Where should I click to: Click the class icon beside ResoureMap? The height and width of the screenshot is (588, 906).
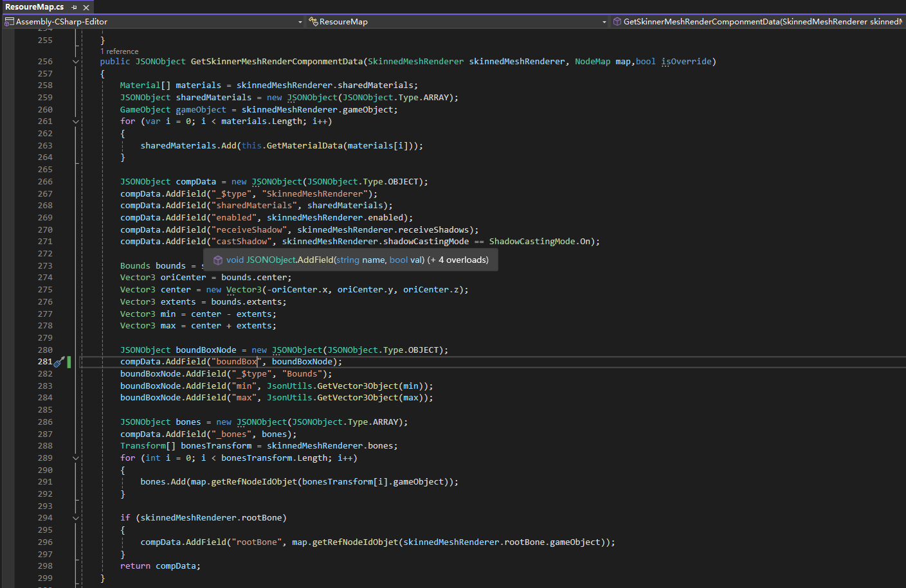point(313,22)
